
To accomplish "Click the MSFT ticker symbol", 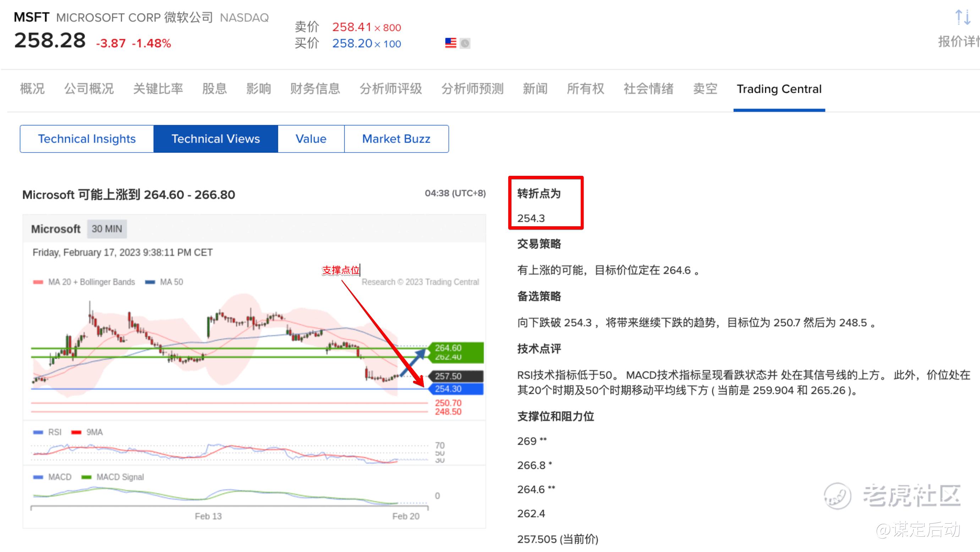I will [32, 17].
